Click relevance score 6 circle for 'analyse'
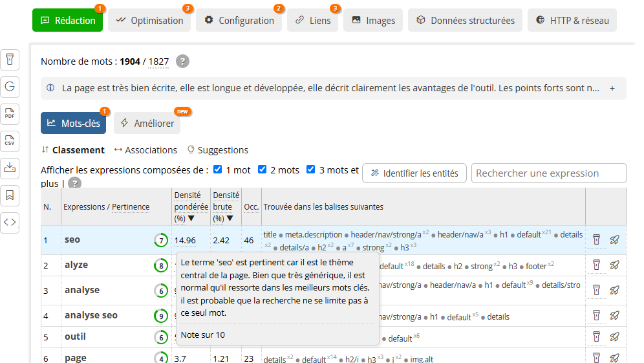 click(161, 291)
